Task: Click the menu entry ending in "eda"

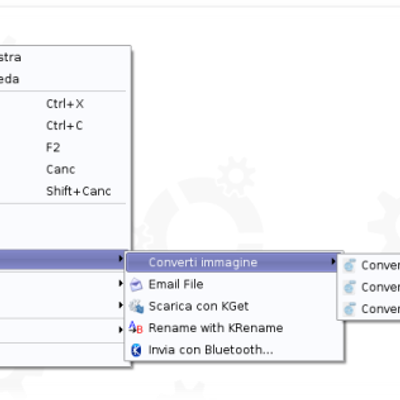Action: tap(63, 79)
